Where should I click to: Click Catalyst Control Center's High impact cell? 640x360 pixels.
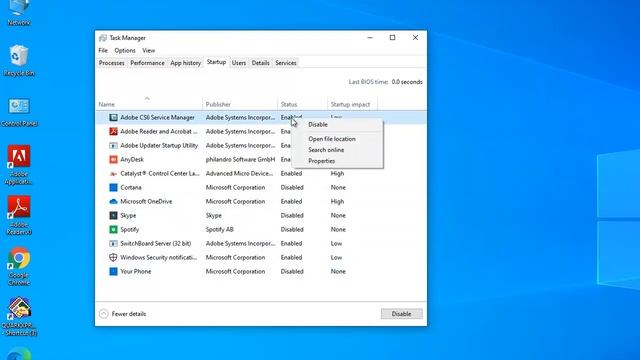338,173
